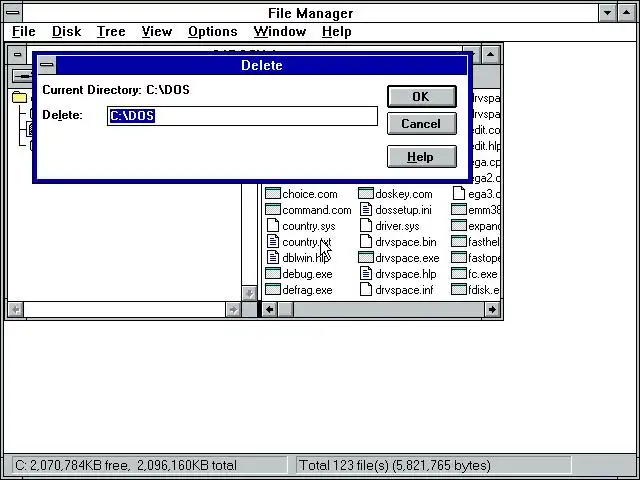Open Help for the Delete dialog
Image resolution: width=640 pixels, height=480 pixels.
pyautogui.click(x=422, y=157)
